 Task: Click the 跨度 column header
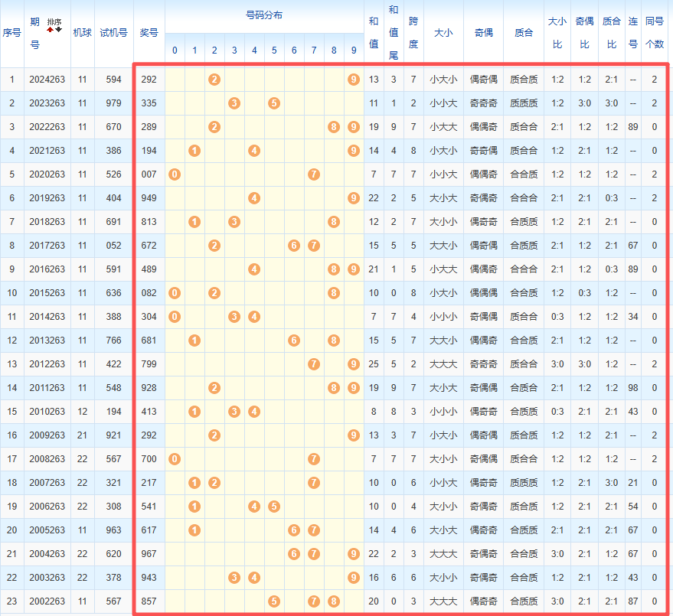(413, 33)
